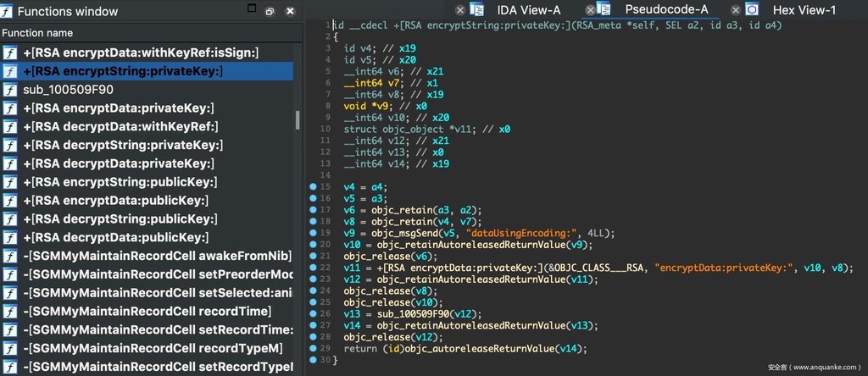Click the Pseudocode-A tab icon
Viewport: 868px width, 376px height.
[x=604, y=9]
